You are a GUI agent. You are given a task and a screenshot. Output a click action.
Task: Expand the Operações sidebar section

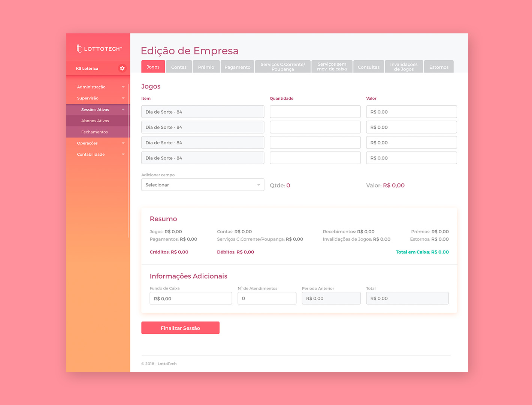point(123,143)
